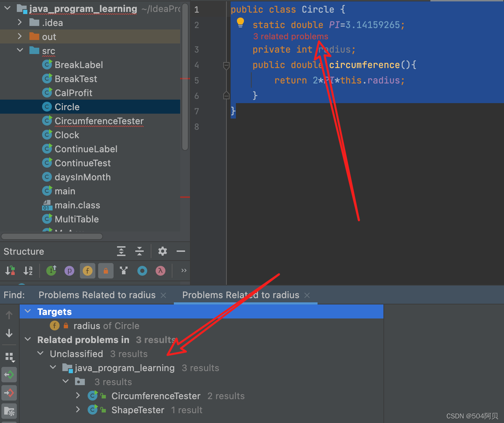Show more Structure toolbar items chevron
Image resolution: width=504 pixels, height=423 pixels.
184,270
